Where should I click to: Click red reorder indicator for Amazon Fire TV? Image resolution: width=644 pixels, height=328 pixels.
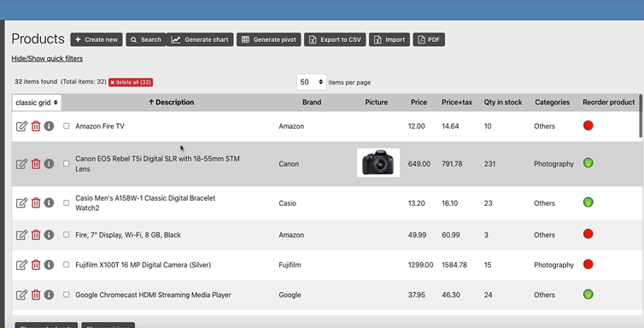pyautogui.click(x=588, y=126)
